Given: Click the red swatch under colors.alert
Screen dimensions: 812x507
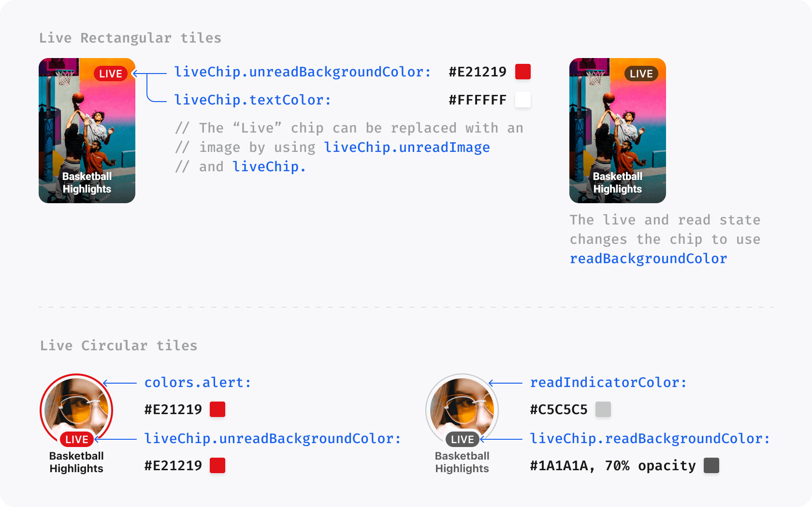Looking at the screenshot, I should [217, 409].
